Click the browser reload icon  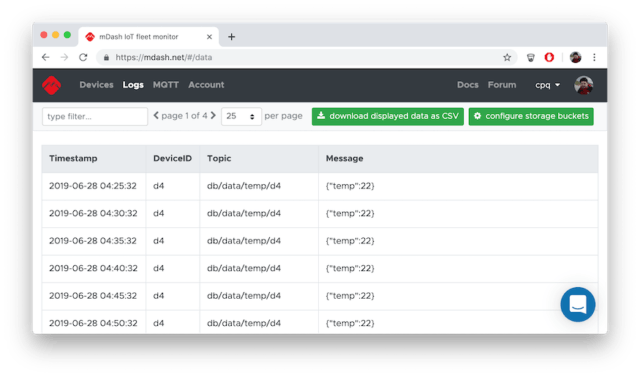[x=83, y=58]
